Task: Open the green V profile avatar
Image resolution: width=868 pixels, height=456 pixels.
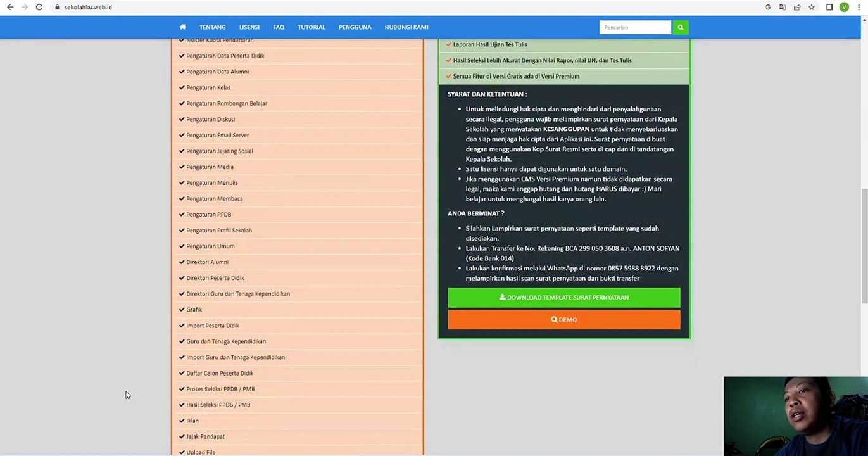Action: [844, 7]
